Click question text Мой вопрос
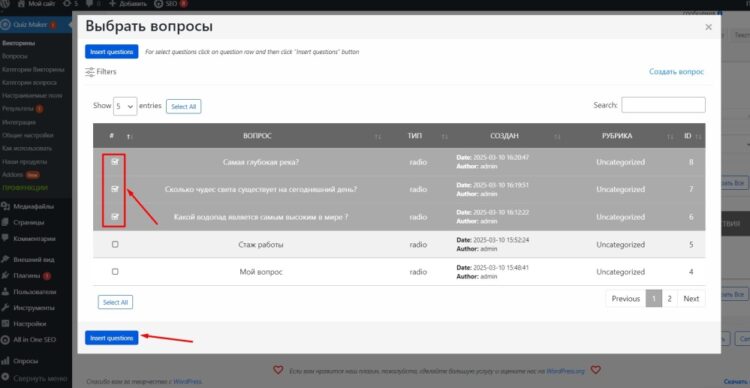This screenshot has width=750, height=388. coord(261,272)
